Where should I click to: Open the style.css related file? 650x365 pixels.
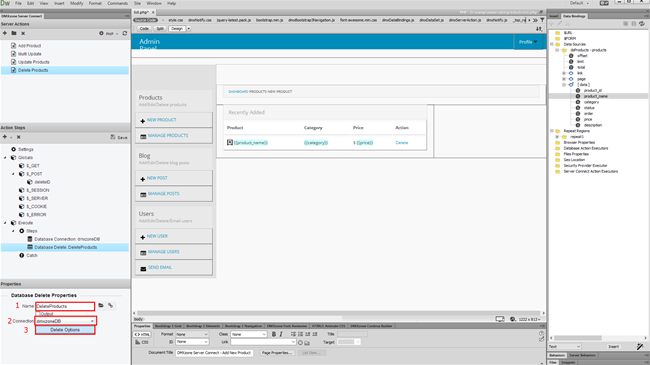point(176,20)
